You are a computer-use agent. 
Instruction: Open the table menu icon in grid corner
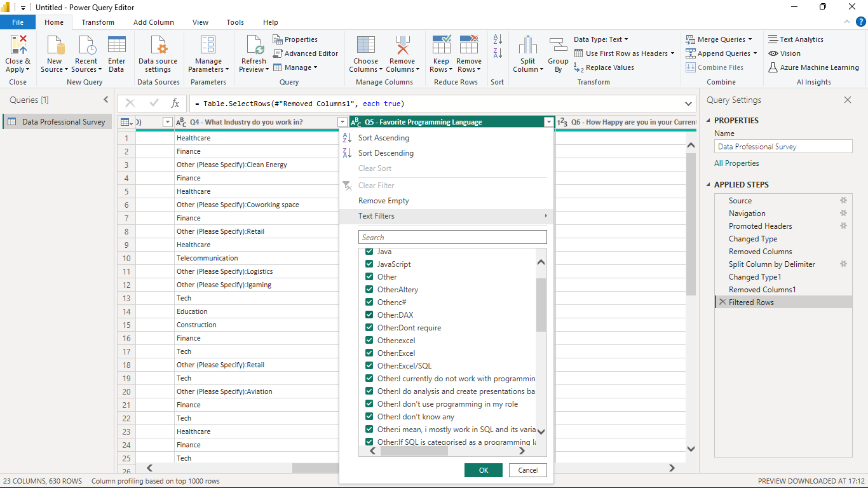pos(126,122)
